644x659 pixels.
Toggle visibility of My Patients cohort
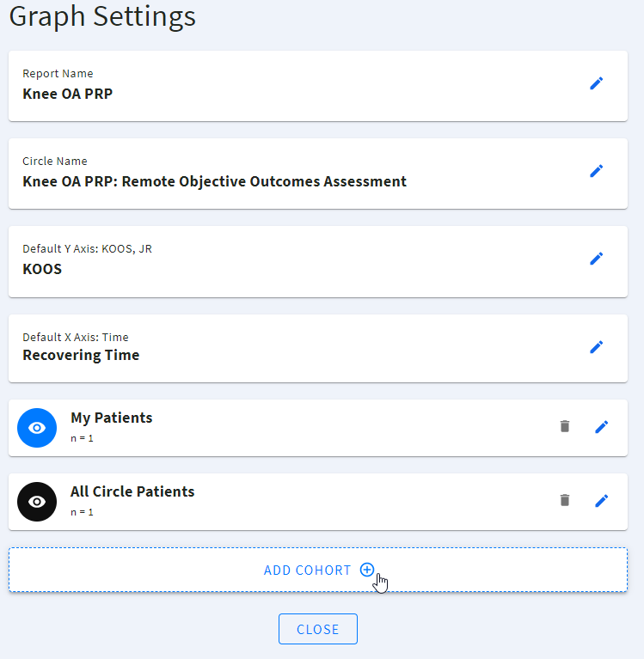[37, 428]
